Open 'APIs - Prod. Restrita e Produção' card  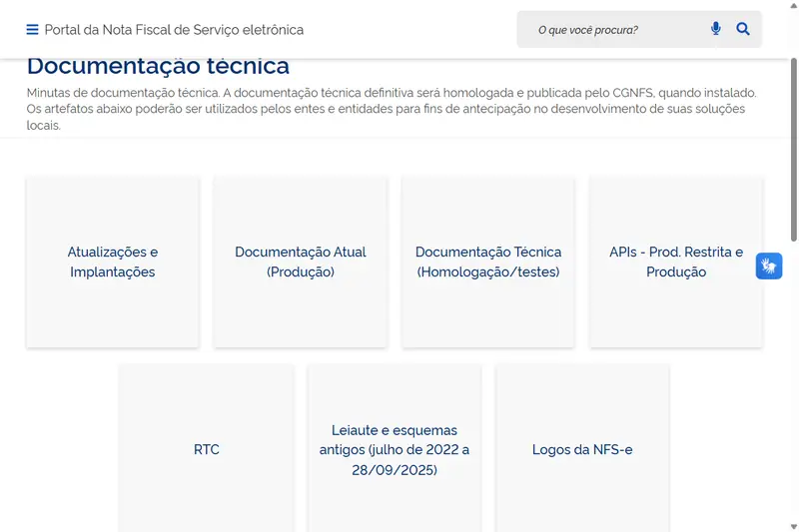pyautogui.click(x=676, y=263)
